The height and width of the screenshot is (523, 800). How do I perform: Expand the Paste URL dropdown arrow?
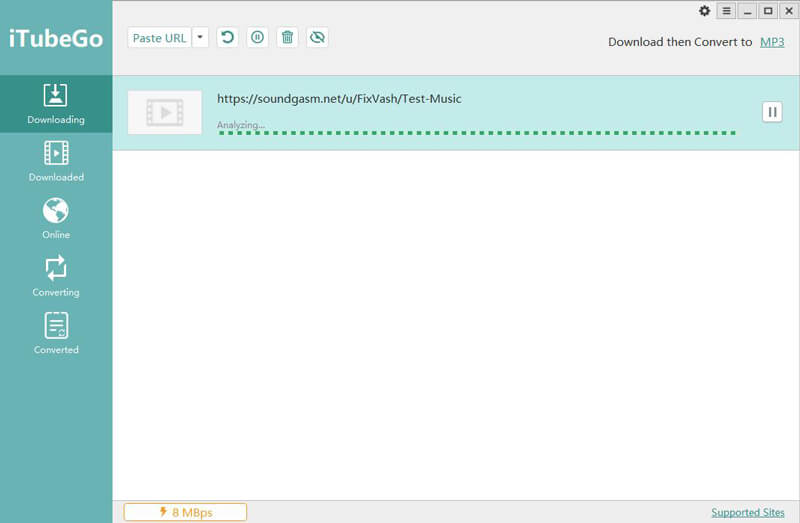[201, 38]
